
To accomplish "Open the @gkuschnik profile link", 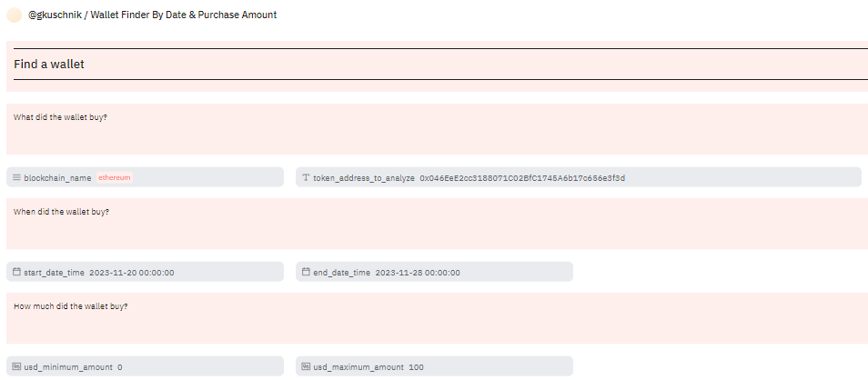I will click(55, 15).
